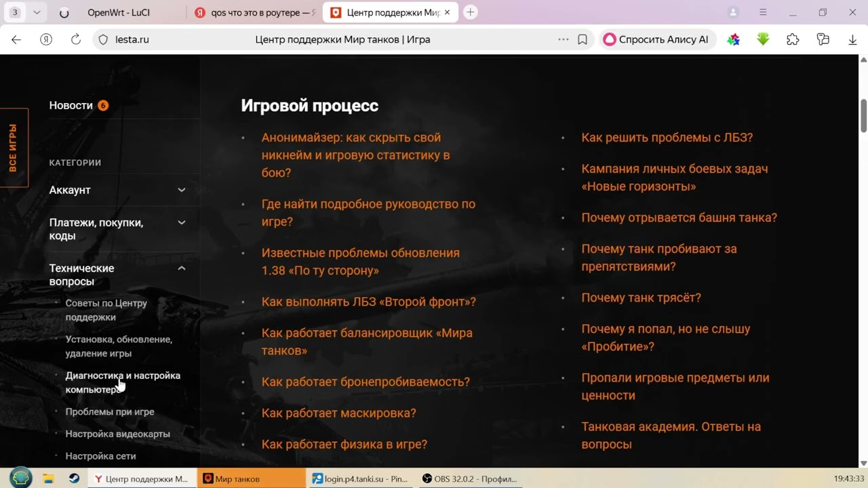868x488 pixels.
Task: Click the green download arrow extension icon
Action: pyautogui.click(x=763, y=39)
